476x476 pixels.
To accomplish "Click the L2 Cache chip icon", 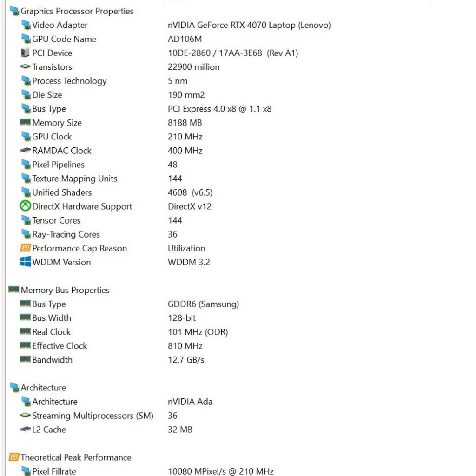I will pyautogui.click(x=25, y=429).
